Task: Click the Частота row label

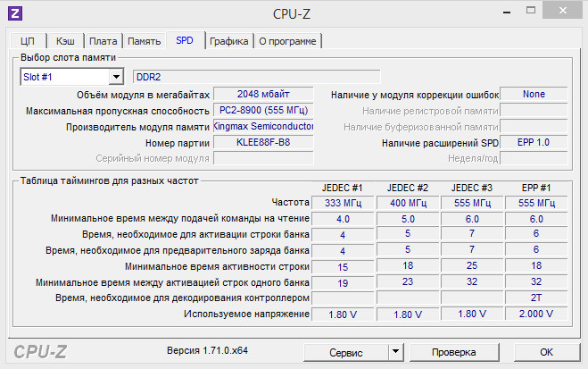Action: 290,202
